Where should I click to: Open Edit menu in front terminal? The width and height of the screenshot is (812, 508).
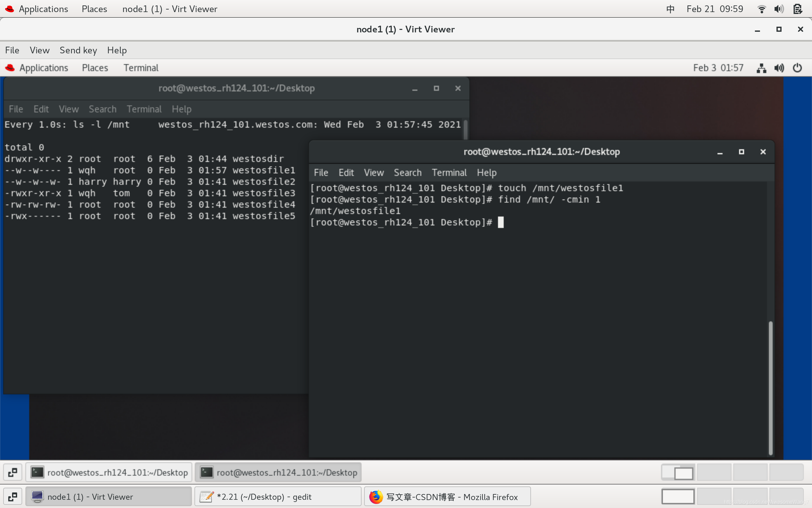click(x=346, y=173)
